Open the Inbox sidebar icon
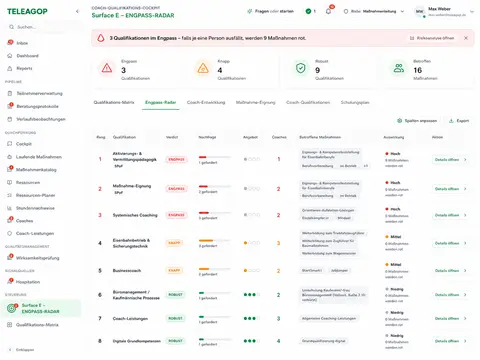 (x=10, y=43)
